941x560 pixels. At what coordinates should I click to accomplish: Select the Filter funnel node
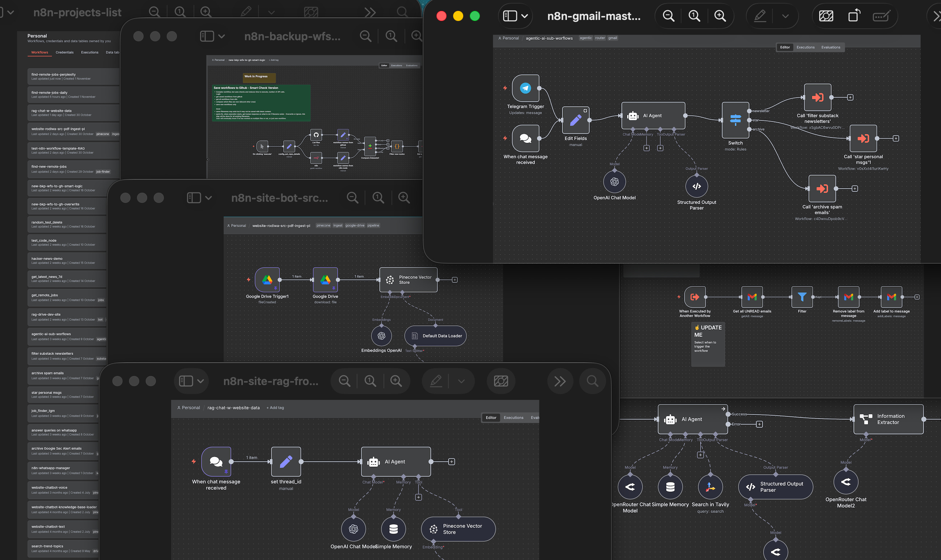[x=802, y=297]
